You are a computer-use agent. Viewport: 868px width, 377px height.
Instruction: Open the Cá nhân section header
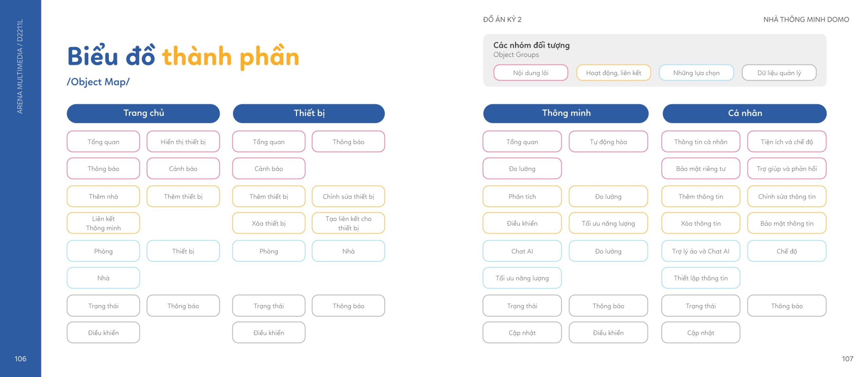pyautogui.click(x=745, y=113)
